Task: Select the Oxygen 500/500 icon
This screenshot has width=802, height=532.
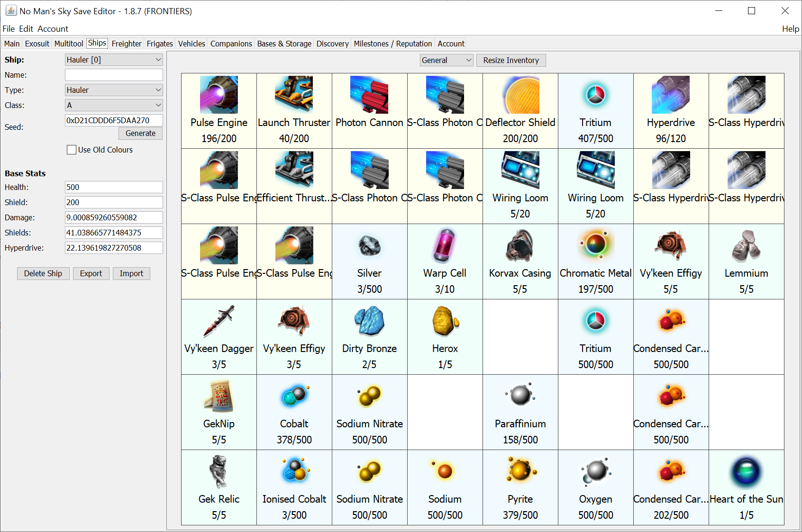Action: coord(596,471)
